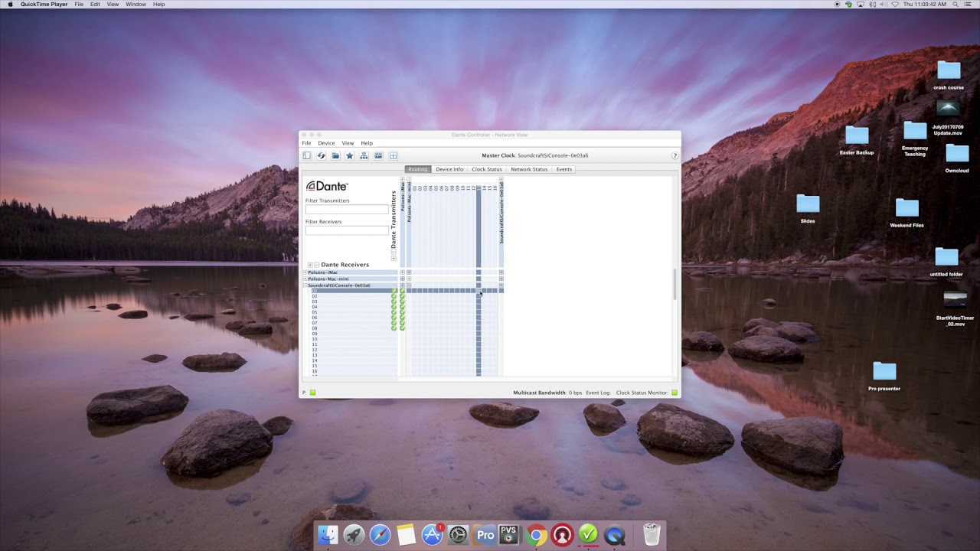Open the Notes app from the dock
Screen dimensions: 980x551
tap(406, 535)
